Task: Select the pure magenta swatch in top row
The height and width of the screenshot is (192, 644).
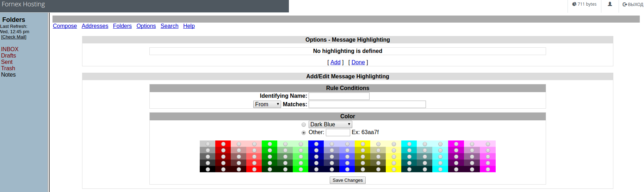Action: click(456, 144)
